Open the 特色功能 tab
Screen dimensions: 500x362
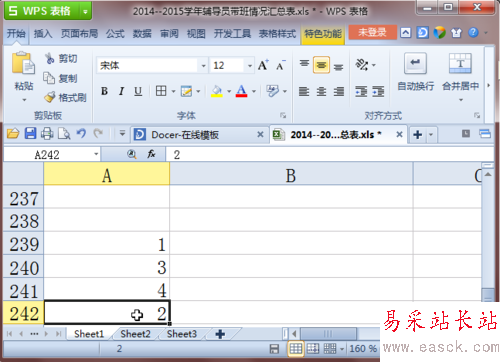pyautogui.click(x=323, y=34)
